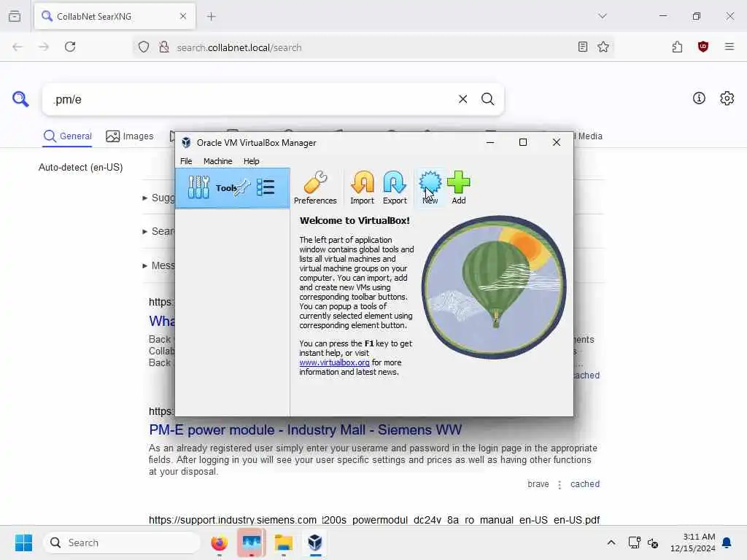Create a New virtual machine
Screen dimensions: 747x560
[x=430, y=187]
